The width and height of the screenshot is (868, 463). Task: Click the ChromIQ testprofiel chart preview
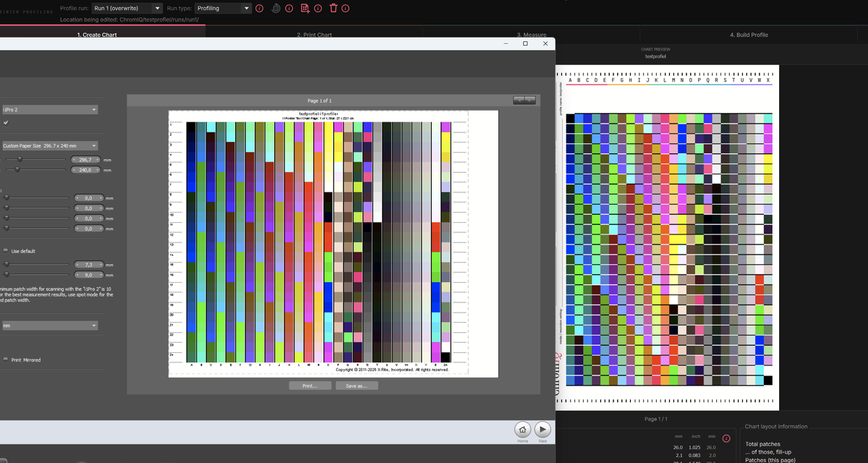coord(668,237)
